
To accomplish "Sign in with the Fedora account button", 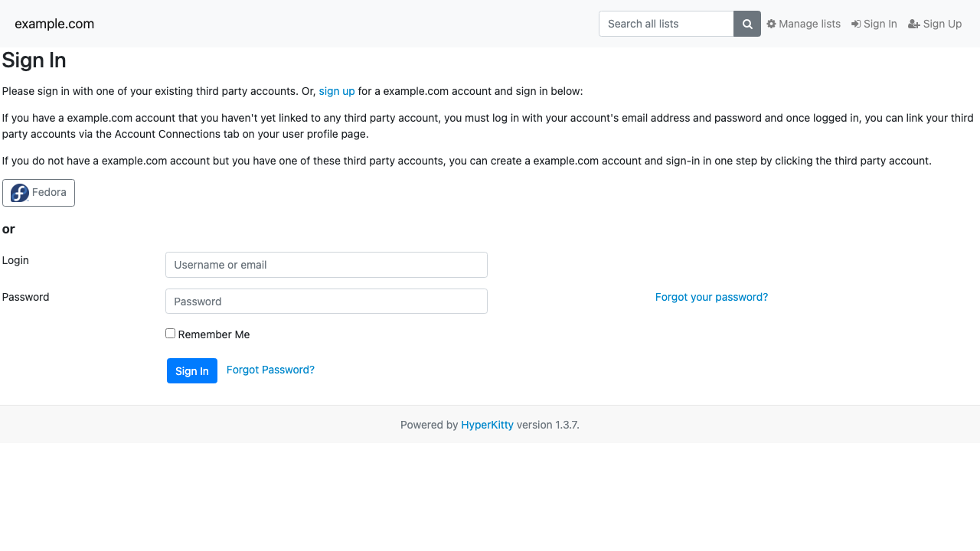I will pos(38,193).
